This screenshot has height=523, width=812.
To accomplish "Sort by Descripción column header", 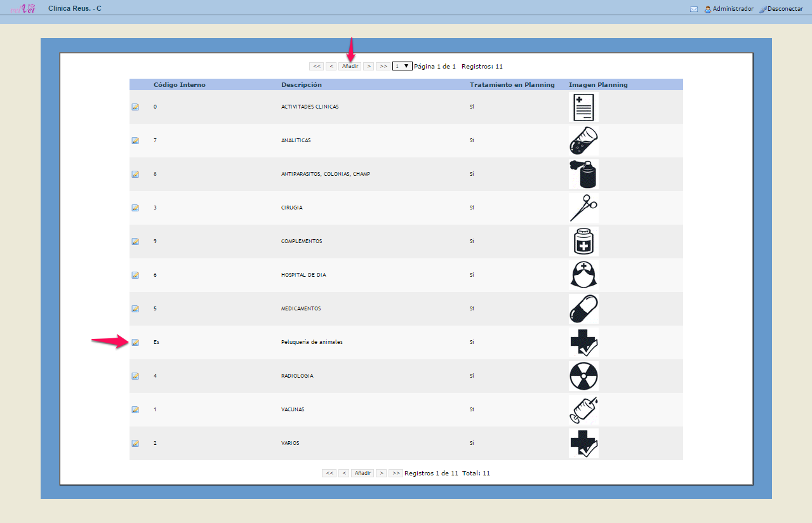I will 302,85.
